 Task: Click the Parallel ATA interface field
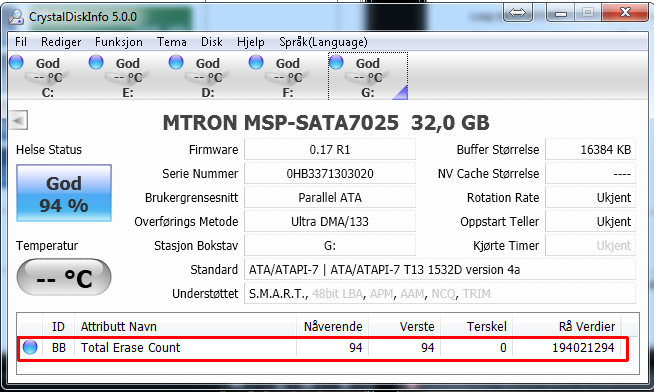[x=330, y=198]
